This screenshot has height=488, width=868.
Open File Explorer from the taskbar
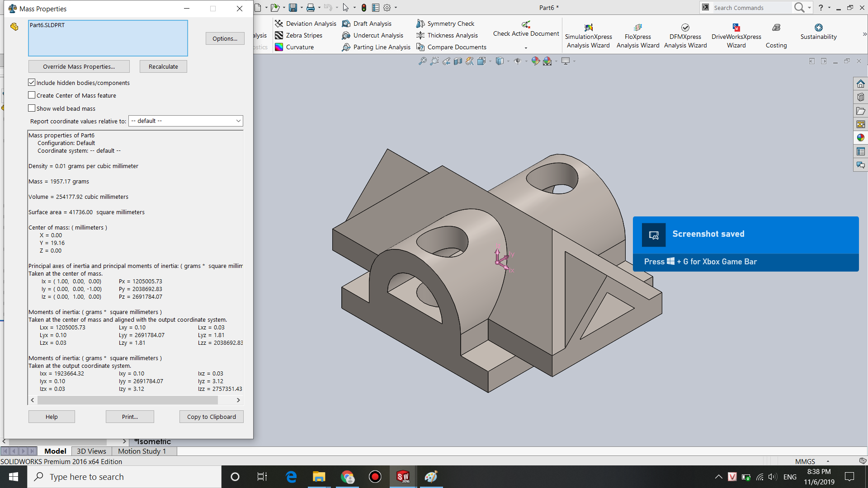[x=319, y=477]
